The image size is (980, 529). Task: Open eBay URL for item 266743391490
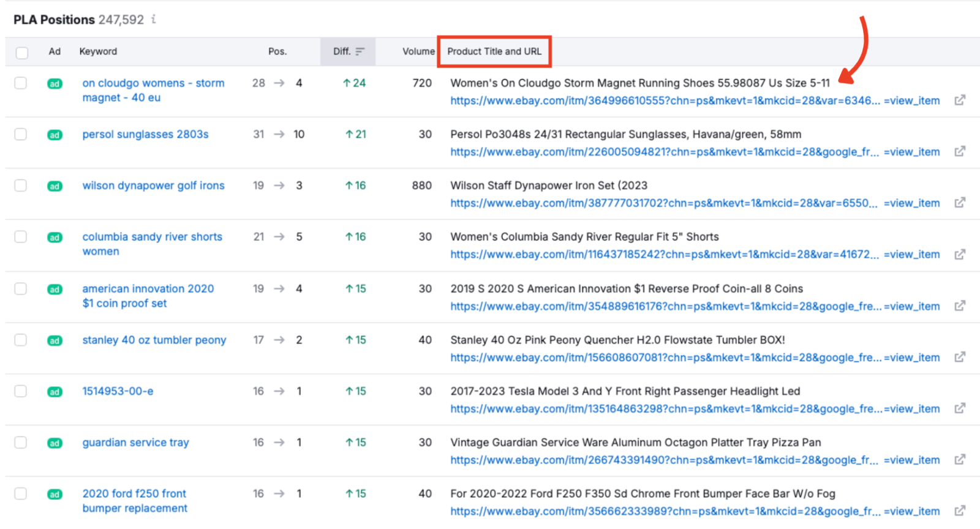695,460
